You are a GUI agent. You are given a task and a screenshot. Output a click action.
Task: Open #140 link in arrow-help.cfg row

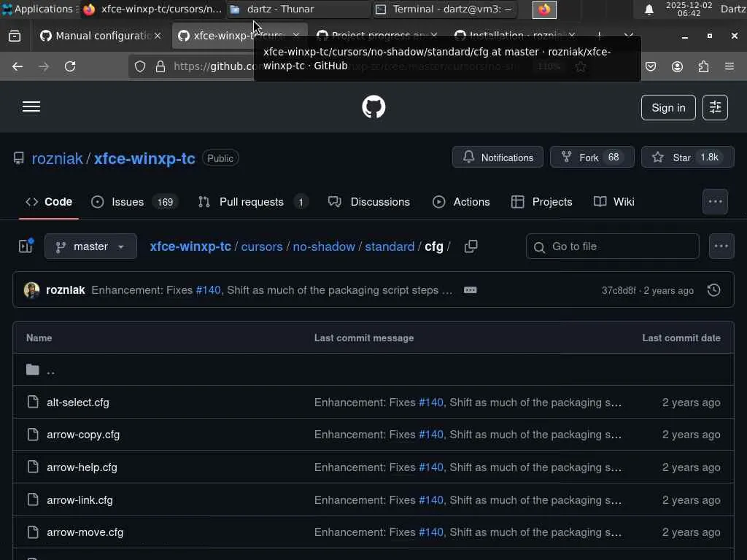point(430,467)
